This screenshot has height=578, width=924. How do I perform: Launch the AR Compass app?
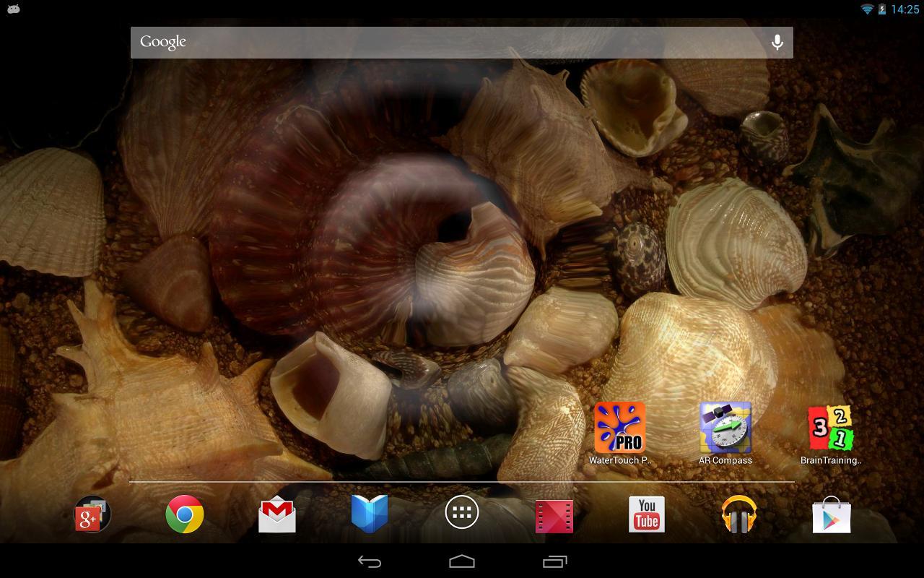pyautogui.click(x=725, y=428)
